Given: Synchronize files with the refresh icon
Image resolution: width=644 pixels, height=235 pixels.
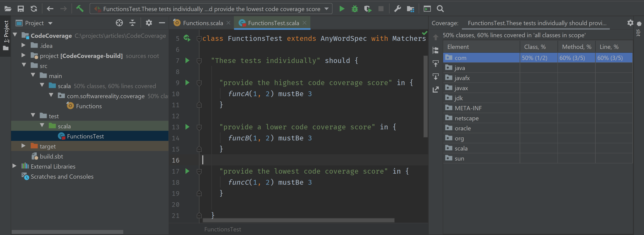Looking at the screenshot, I should pos(34,8).
